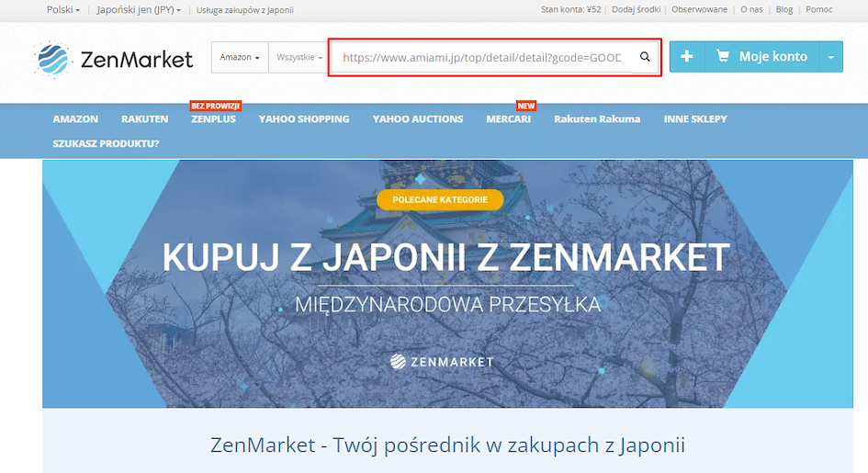Click the ZenMarket wordmark text
The image size is (868, 473).
137,59
